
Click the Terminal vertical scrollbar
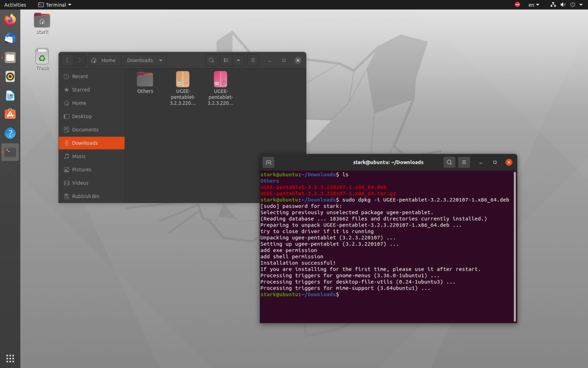tap(515, 247)
